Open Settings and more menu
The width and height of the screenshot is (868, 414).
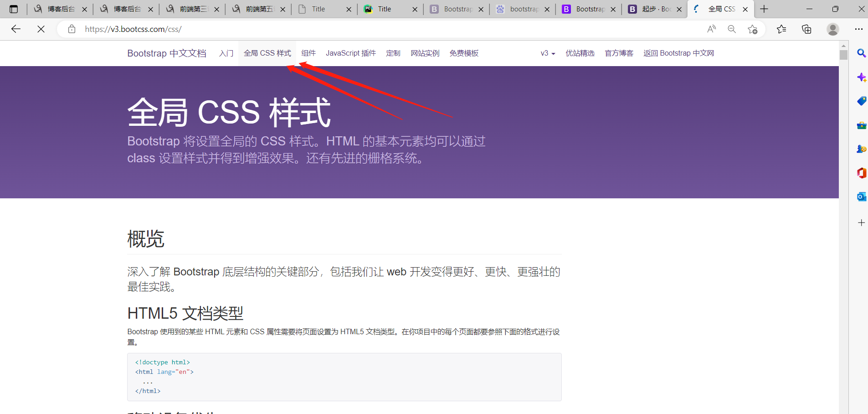pos(859,29)
